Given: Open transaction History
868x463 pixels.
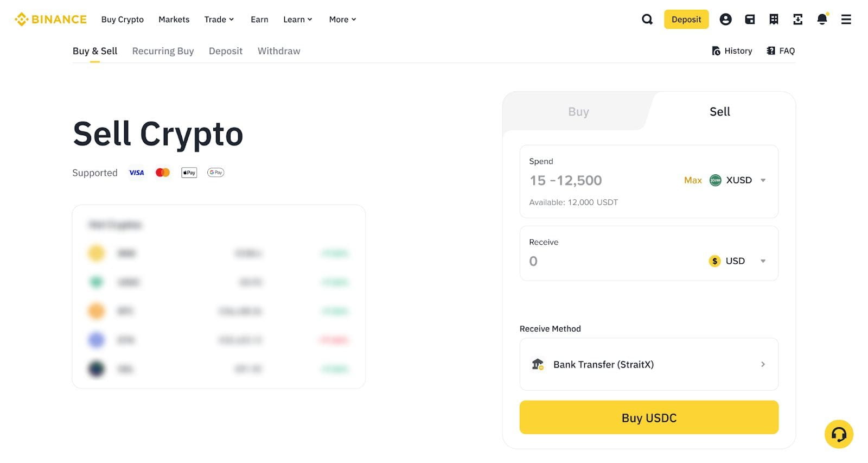Looking at the screenshot, I should click(731, 50).
